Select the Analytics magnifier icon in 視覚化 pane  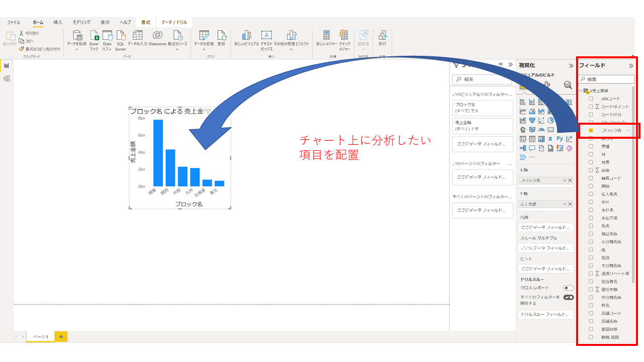(568, 85)
